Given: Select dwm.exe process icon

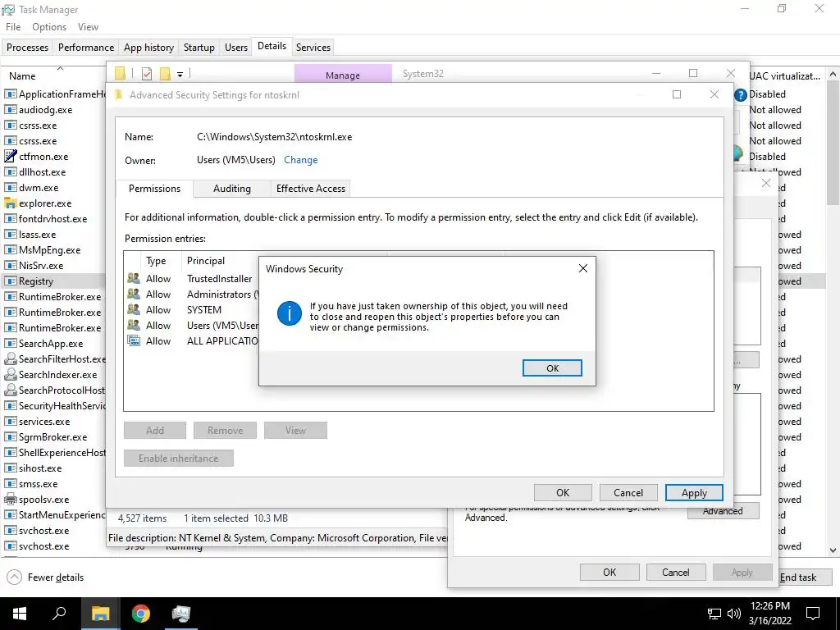Looking at the screenshot, I should click(10, 188).
